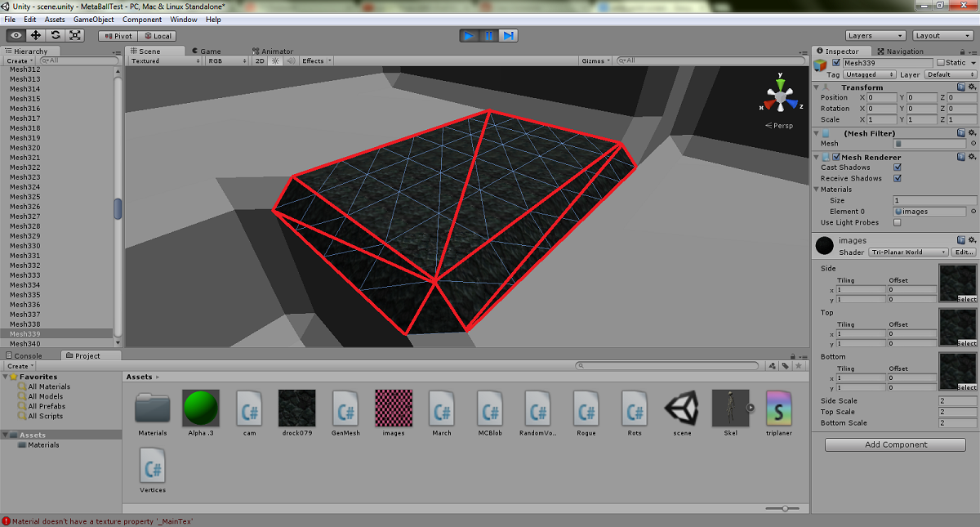Click the search by label icon in Project
Screen dimensions: 980x527
pos(784,366)
